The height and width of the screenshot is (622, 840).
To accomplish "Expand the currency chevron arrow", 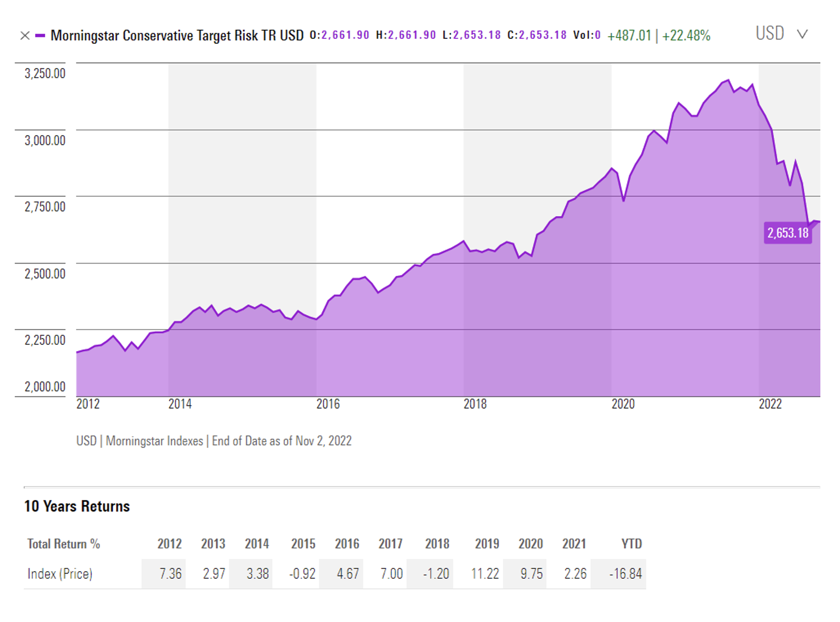I will point(802,34).
